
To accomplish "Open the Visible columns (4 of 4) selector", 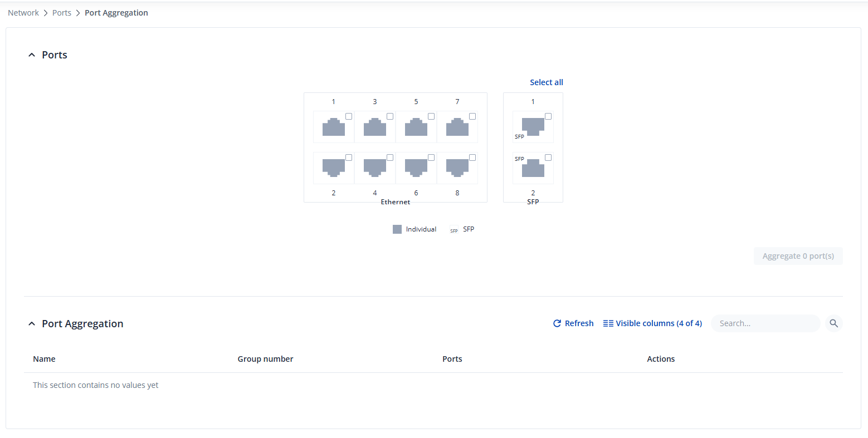I will (x=652, y=323).
